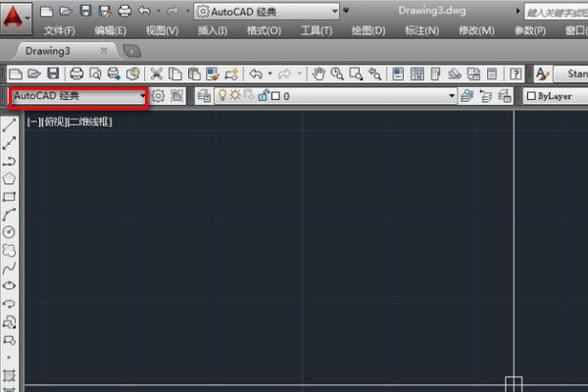Click the ByLayer color swatch
588x392 pixels.
click(530, 96)
